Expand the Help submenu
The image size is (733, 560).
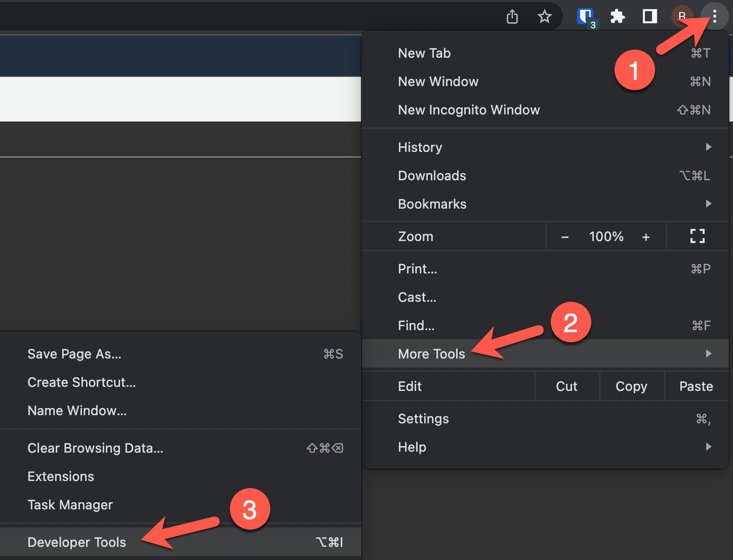tap(545, 447)
